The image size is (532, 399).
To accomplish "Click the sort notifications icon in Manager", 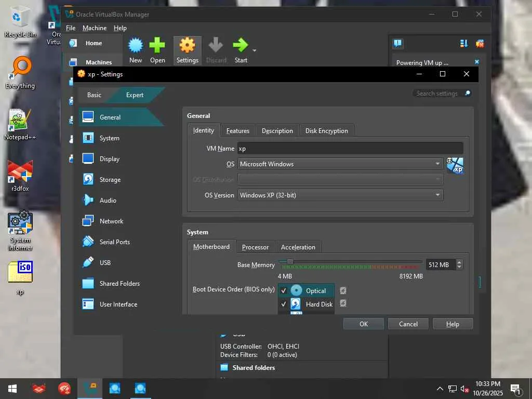I will tap(464, 44).
